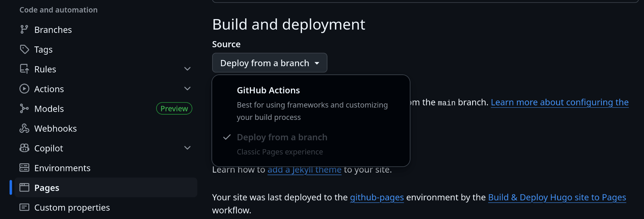Viewport: 644px width, 219px height.
Task: Open Pages settings item
Action: [106, 188]
